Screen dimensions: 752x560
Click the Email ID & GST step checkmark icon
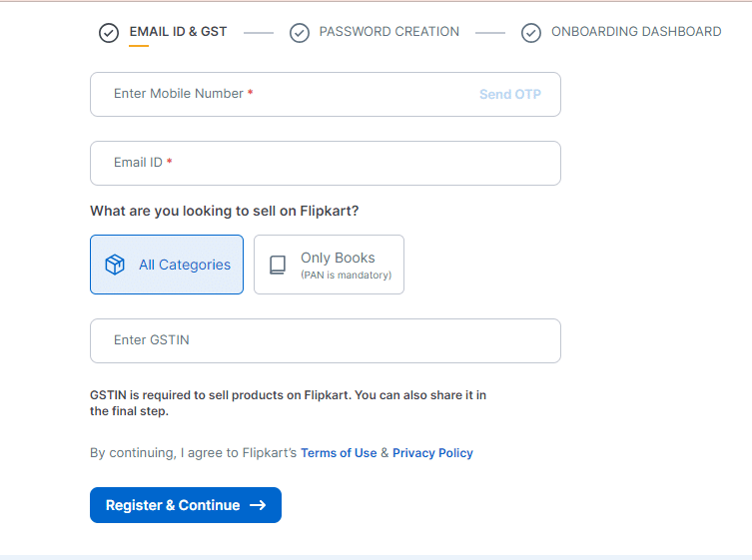[109, 33]
